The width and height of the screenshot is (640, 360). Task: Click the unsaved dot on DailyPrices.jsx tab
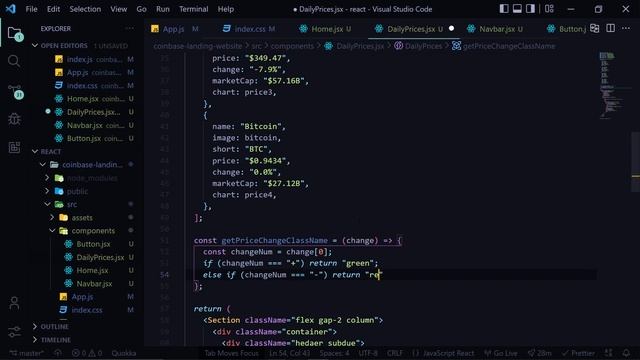451,28
